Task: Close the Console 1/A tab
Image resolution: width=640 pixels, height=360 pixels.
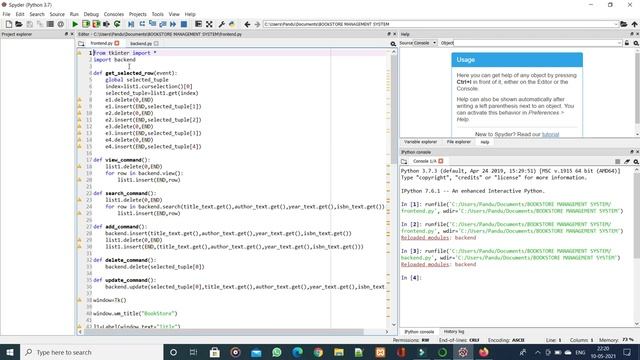Action: [441, 161]
